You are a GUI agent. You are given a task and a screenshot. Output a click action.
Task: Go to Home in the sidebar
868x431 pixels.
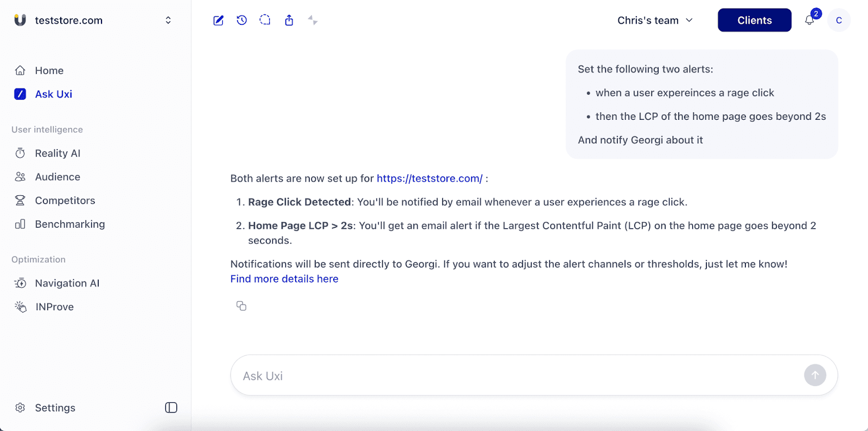pyautogui.click(x=49, y=70)
